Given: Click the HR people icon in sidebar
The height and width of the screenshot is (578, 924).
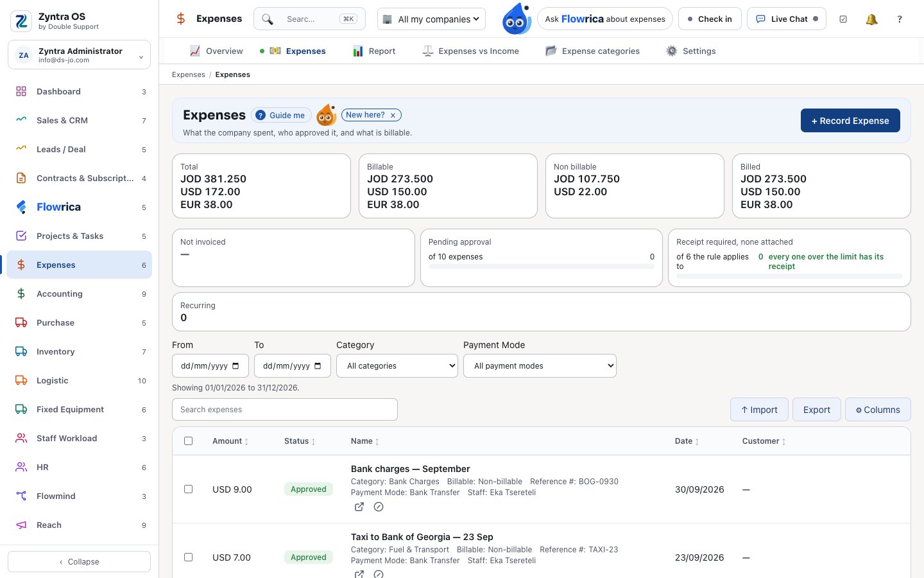Looking at the screenshot, I should coord(21,467).
